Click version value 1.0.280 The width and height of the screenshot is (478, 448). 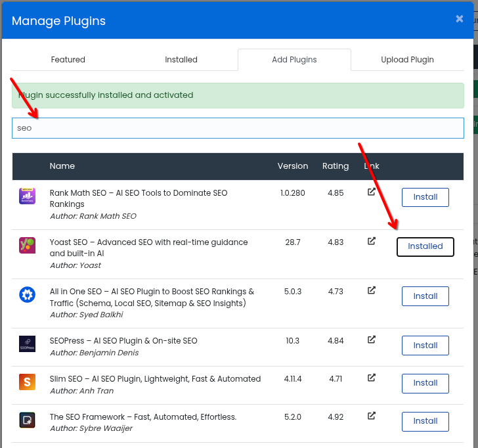click(293, 193)
